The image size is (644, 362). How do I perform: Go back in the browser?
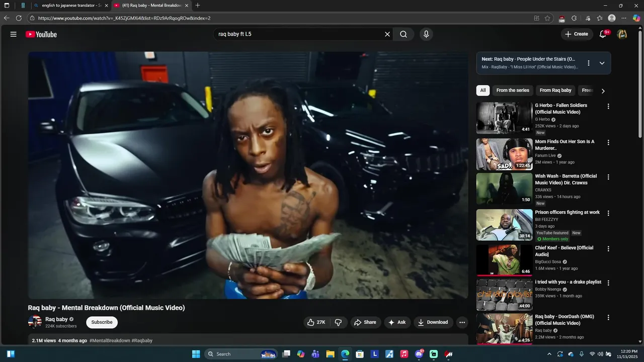[x=7, y=18]
